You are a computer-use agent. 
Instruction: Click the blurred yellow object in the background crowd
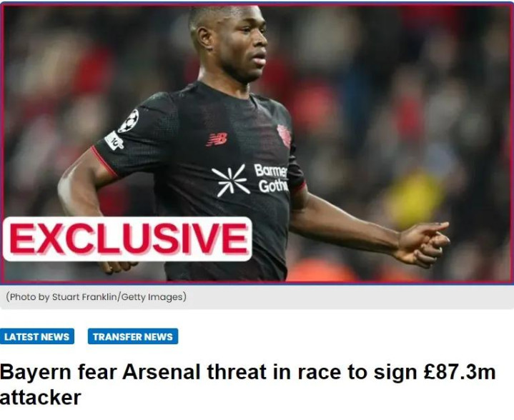415,201
